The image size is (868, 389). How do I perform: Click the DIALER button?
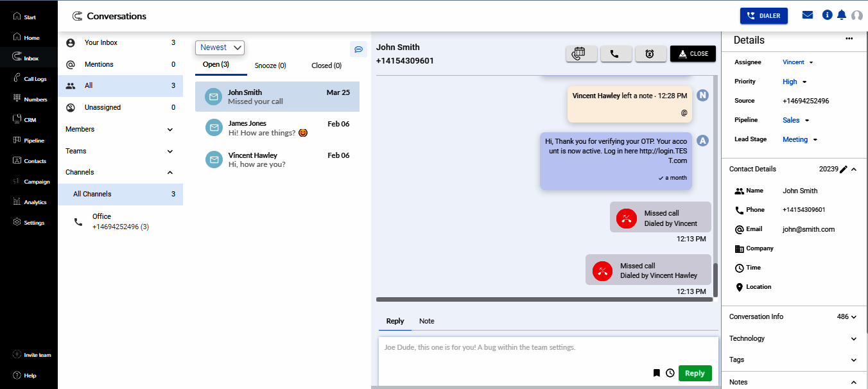(763, 16)
